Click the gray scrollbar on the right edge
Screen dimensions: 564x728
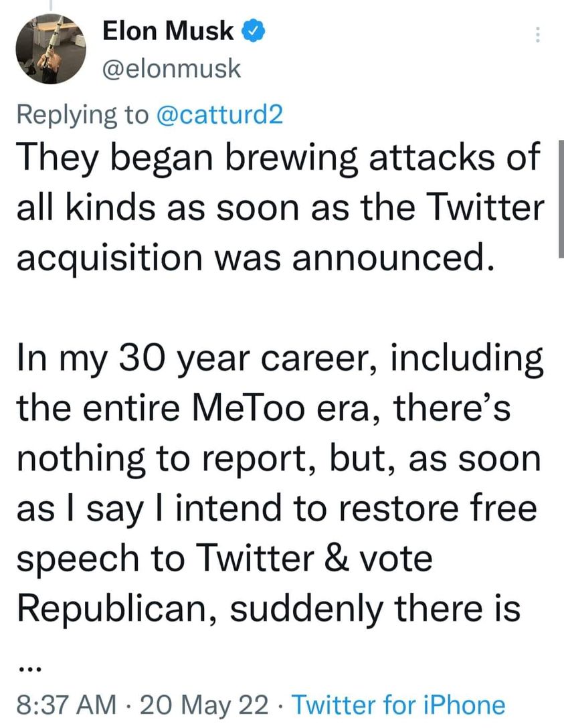click(560, 199)
